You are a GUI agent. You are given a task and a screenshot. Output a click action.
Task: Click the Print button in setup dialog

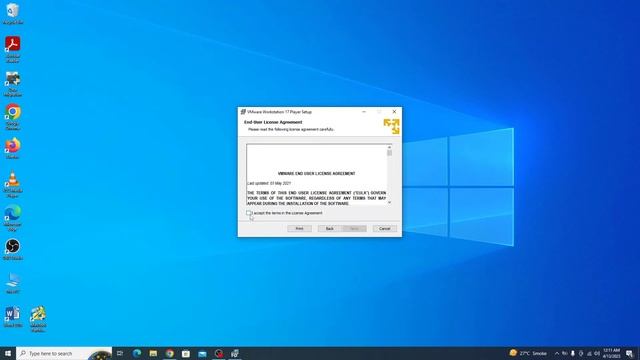click(x=299, y=229)
